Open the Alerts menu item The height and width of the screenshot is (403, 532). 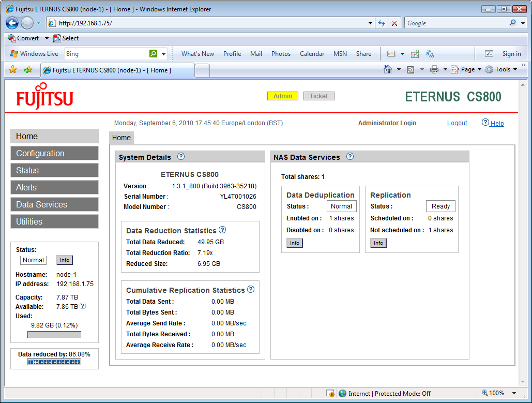55,187
